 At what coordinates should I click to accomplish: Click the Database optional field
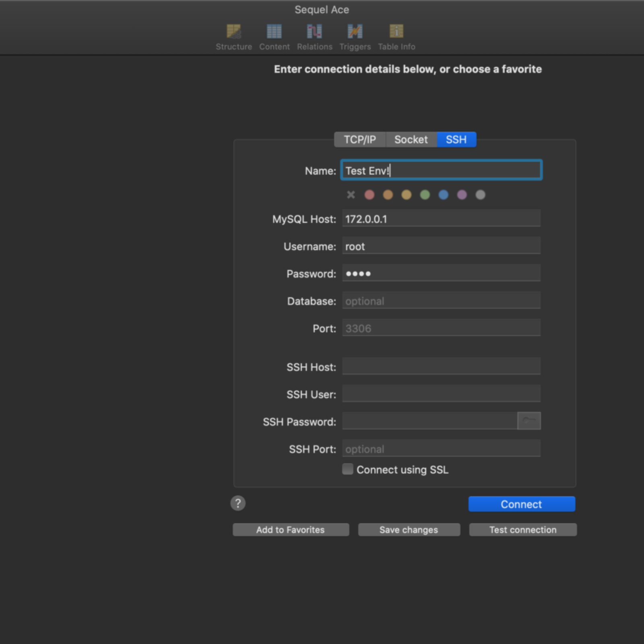(442, 300)
